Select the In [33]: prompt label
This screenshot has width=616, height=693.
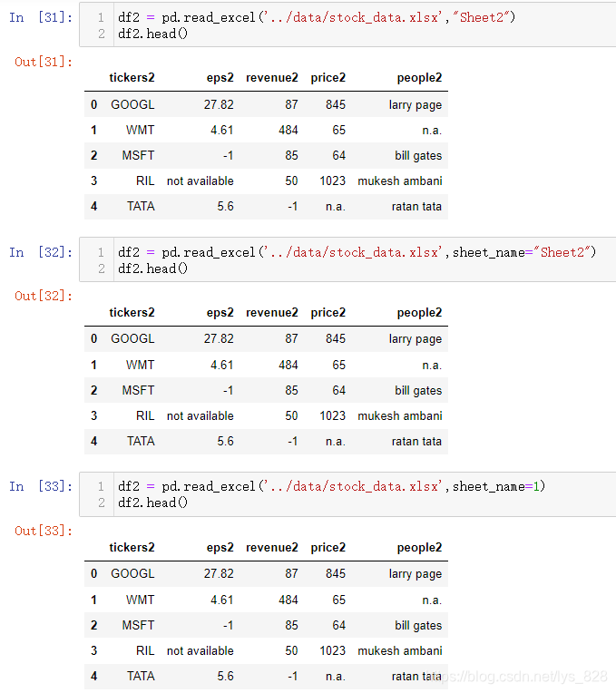pyautogui.click(x=41, y=486)
